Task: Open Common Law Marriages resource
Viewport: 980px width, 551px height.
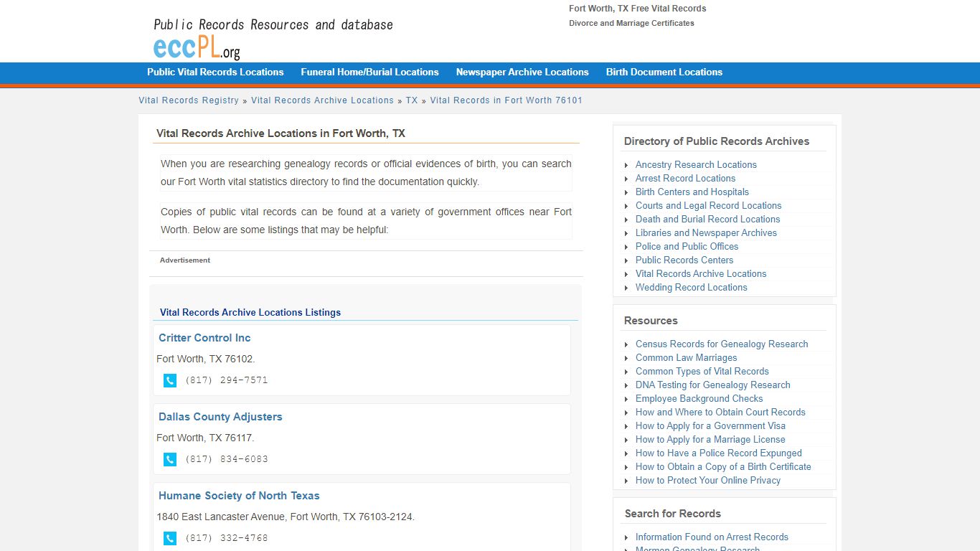Action: pos(686,357)
